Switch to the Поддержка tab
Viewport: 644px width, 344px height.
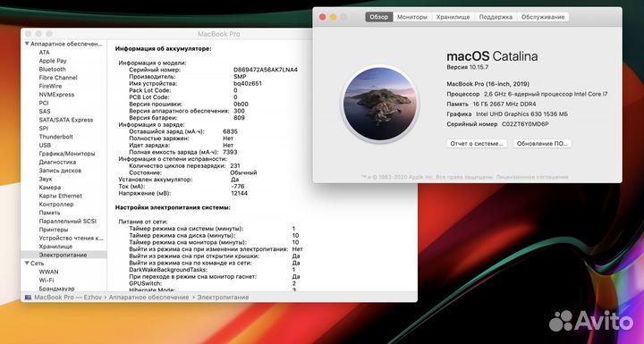pyautogui.click(x=496, y=17)
